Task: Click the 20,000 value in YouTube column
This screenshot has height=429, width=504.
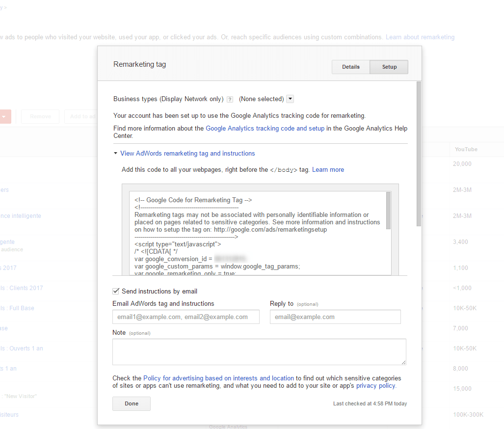Action: 462,163
